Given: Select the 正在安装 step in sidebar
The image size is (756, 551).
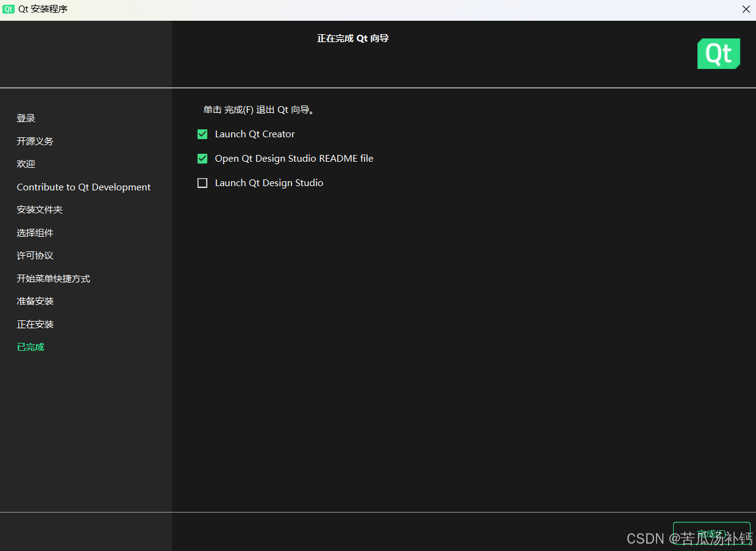Looking at the screenshot, I should click(35, 325).
